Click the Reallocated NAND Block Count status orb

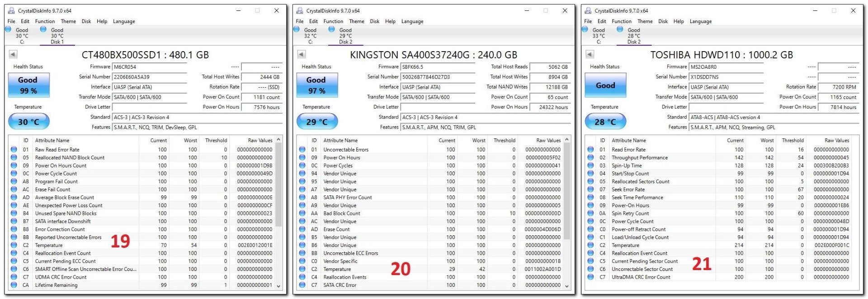point(14,157)
